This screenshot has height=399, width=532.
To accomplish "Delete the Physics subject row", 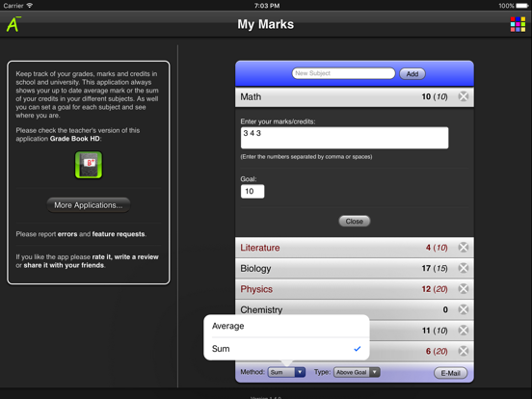I will pyautogui.click(x=464, y=289).
